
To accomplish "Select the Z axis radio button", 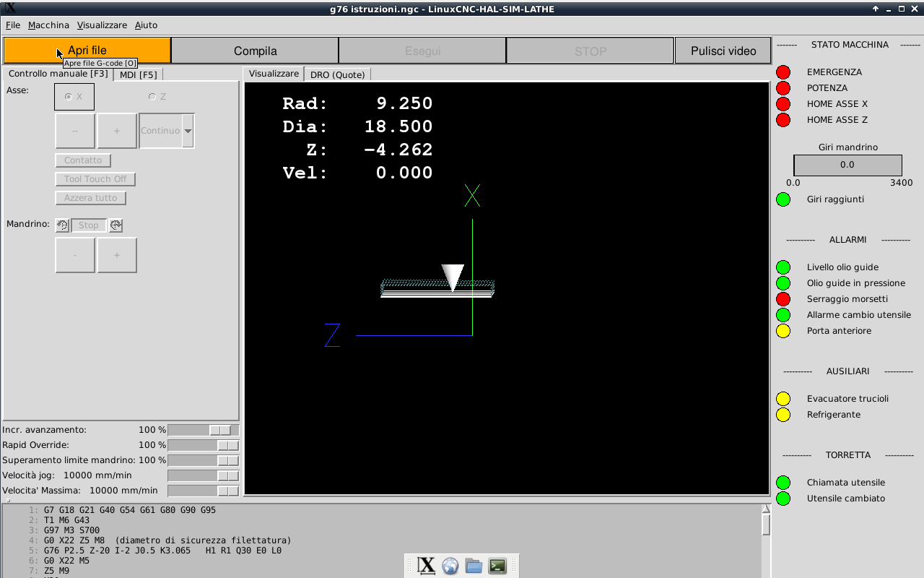I will [x=152, y=97].
